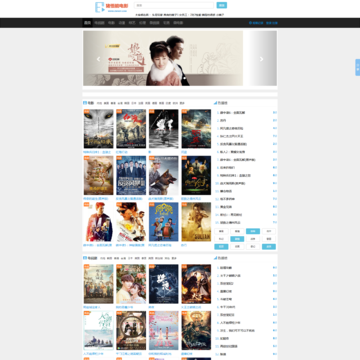Open the second tab in the black navigation bar
The image size is (360, 360).
coord(99,23)
